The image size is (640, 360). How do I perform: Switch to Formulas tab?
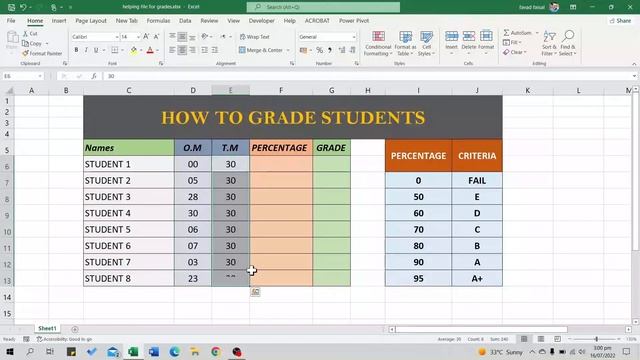coord(158,20)
